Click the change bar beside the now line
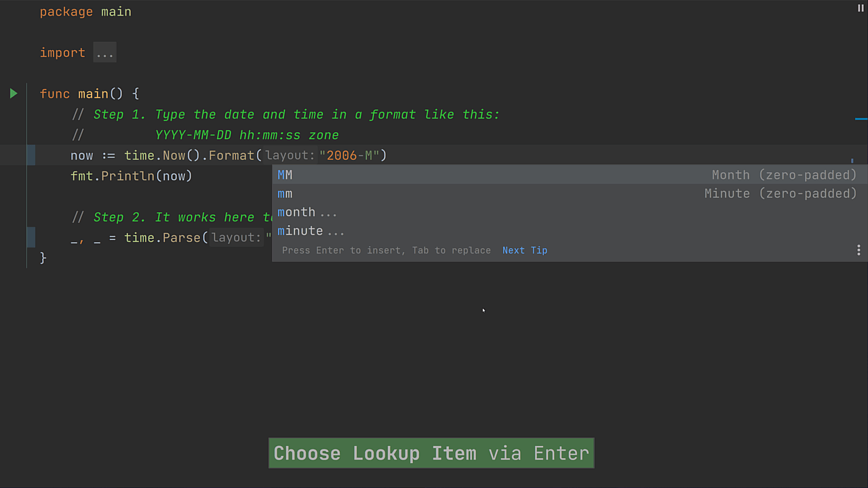 [x=30, y=155]
